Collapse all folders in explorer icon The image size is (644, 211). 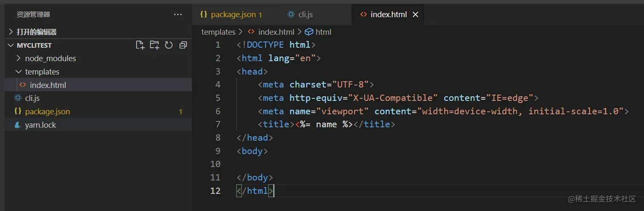tap(183, 45)
